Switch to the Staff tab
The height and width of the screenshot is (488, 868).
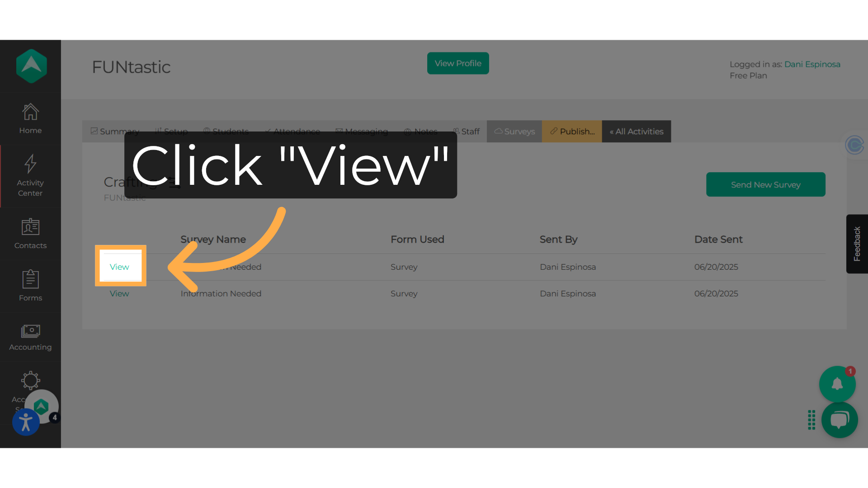point(466,131)
